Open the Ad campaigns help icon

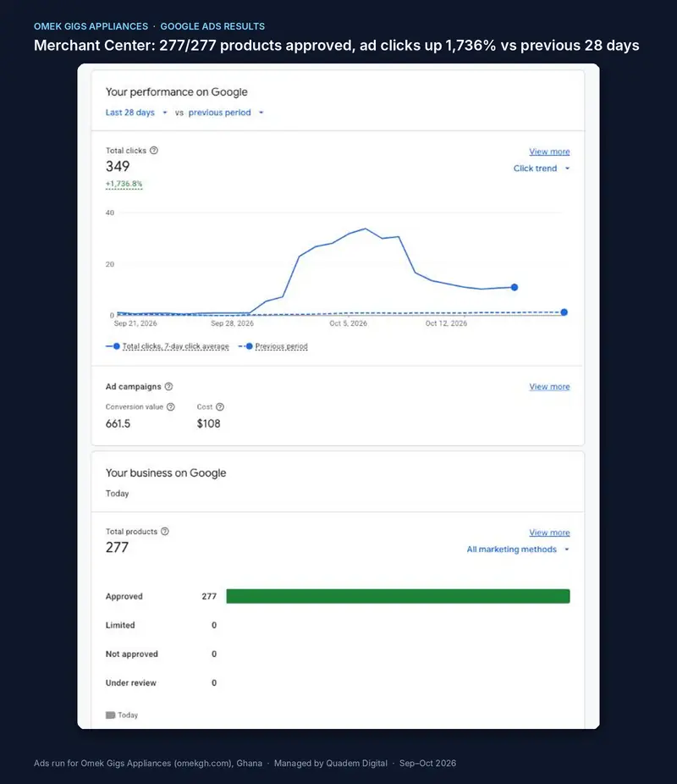[x=169, y=387]
